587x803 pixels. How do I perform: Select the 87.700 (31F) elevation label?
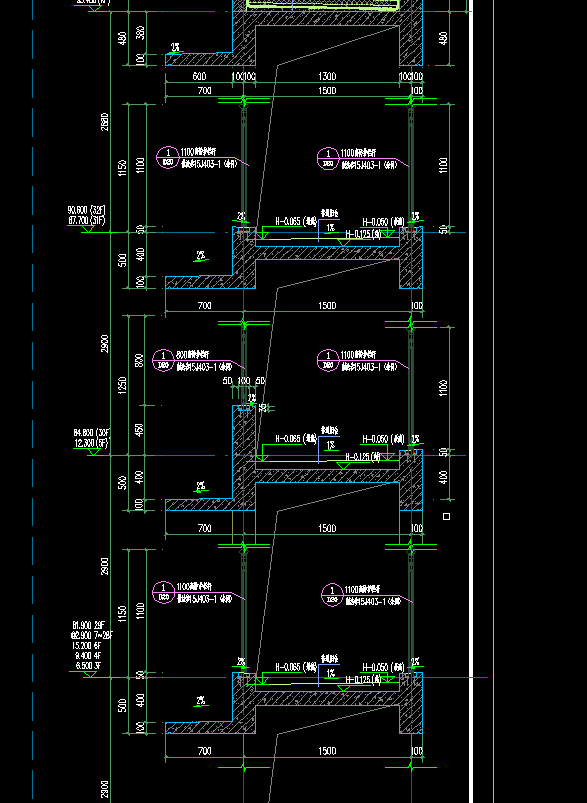click(87, 221)
